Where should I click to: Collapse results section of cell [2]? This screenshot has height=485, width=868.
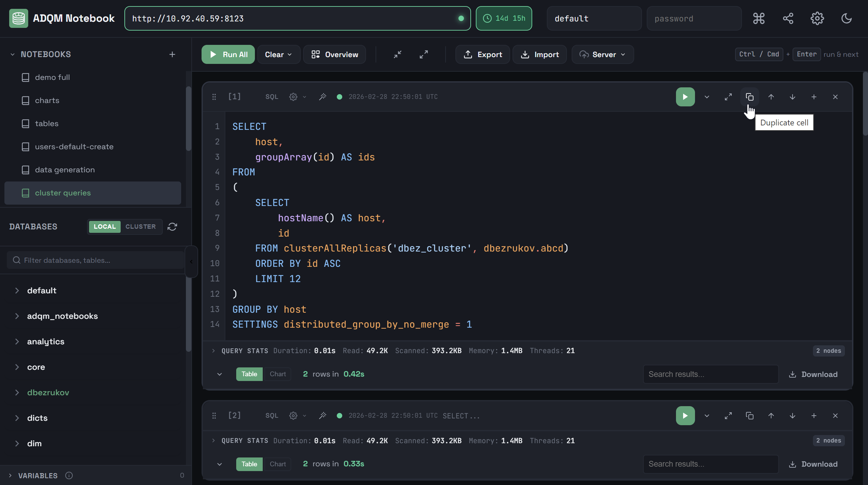(220, 464)
